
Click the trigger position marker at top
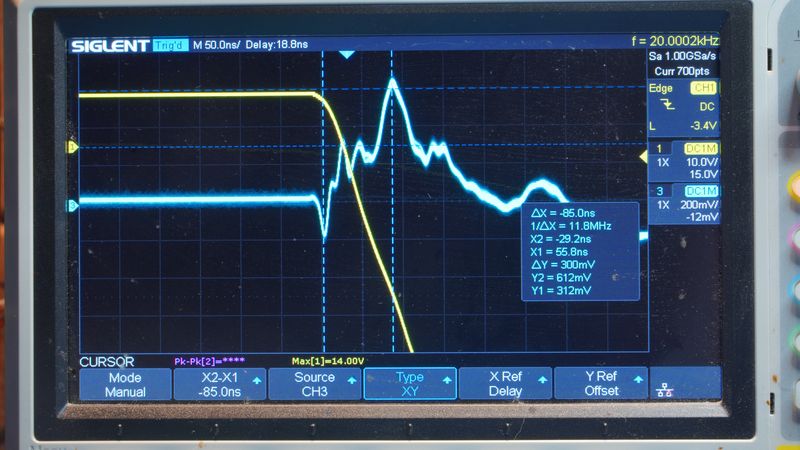click(x=346, y=55)
